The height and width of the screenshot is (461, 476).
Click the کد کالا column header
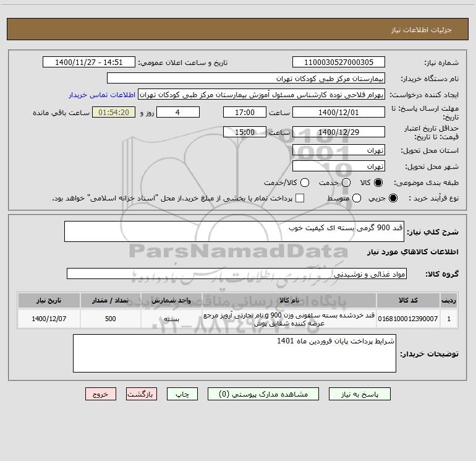point(408,301)
